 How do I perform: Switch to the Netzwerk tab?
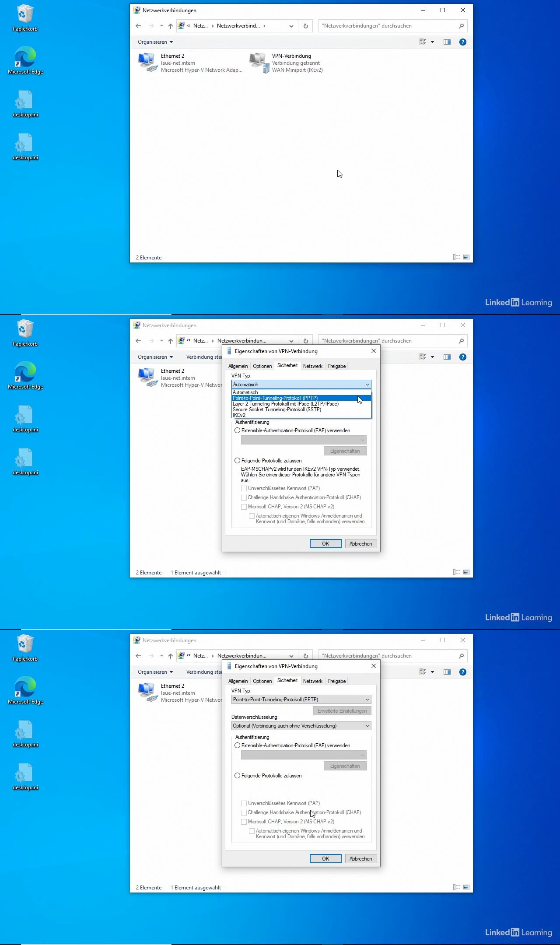312,681
